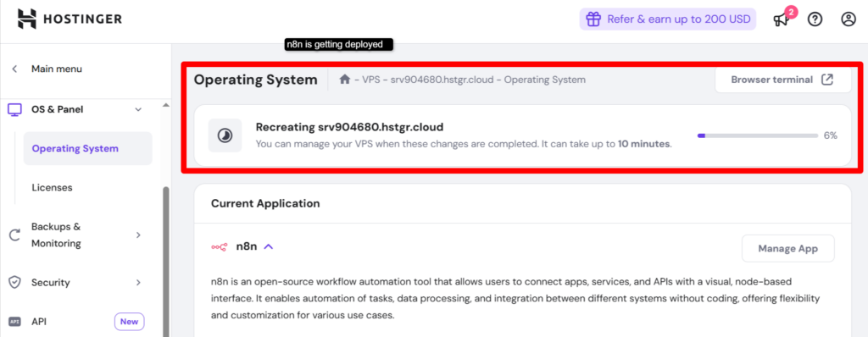This screenshot has width=868, height=337.
Task: Click the 6% progress percentage text
Action: pos(831,135)
